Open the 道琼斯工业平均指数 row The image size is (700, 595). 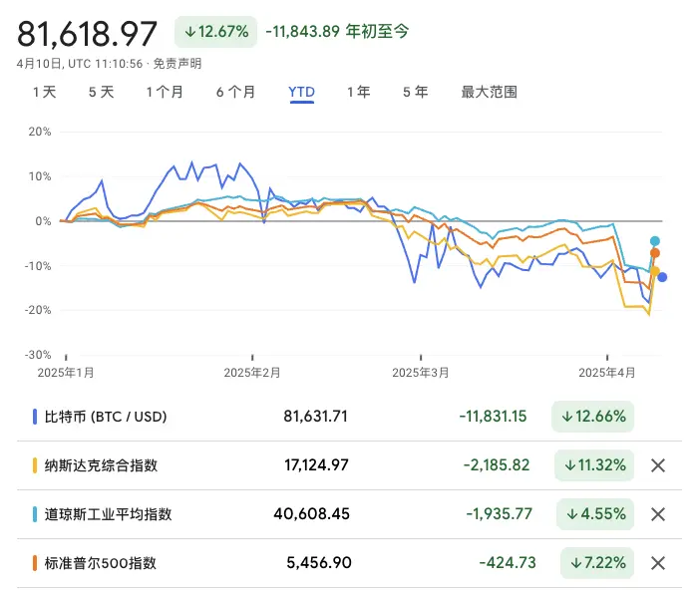point(349,514)
